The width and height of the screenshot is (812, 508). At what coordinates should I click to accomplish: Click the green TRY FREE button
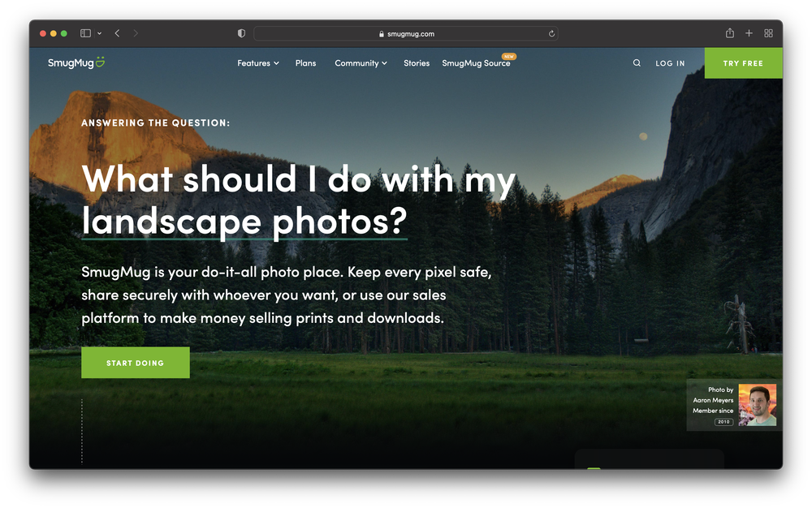(743, 62)
